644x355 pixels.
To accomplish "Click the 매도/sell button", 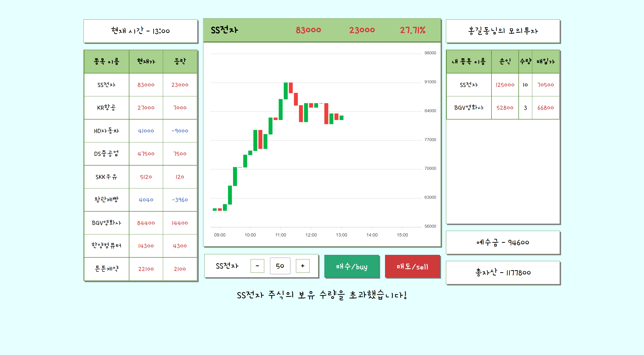I will click(412, 266).
